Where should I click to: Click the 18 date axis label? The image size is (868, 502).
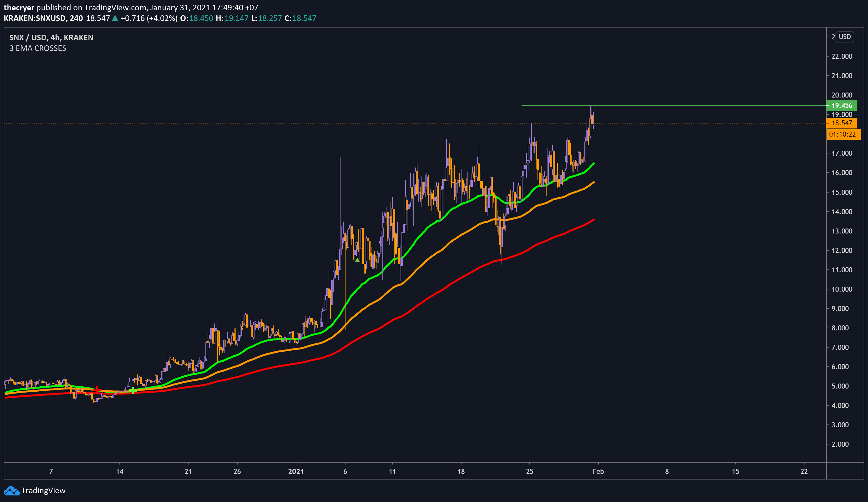click(x=461, y=471)
